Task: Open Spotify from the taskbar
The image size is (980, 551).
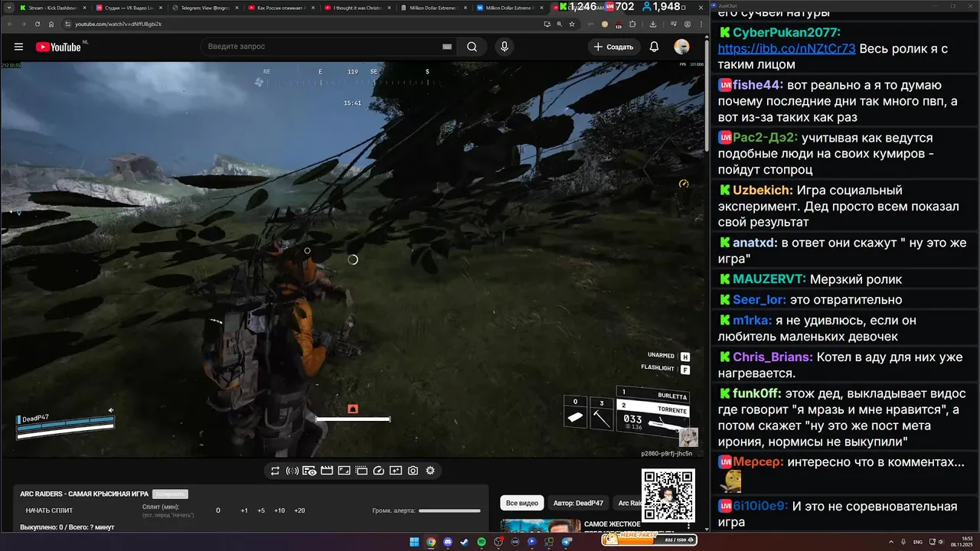Action: (x=482, y=542)
